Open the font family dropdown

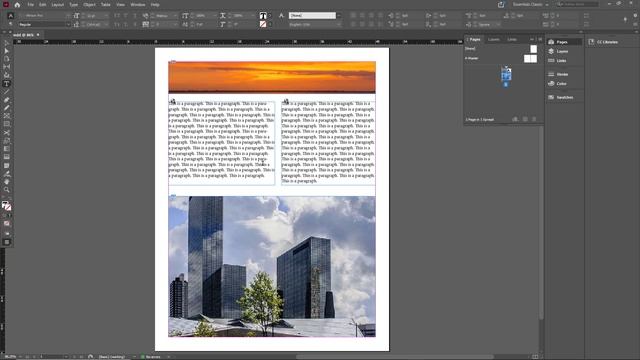pos(68,16)
